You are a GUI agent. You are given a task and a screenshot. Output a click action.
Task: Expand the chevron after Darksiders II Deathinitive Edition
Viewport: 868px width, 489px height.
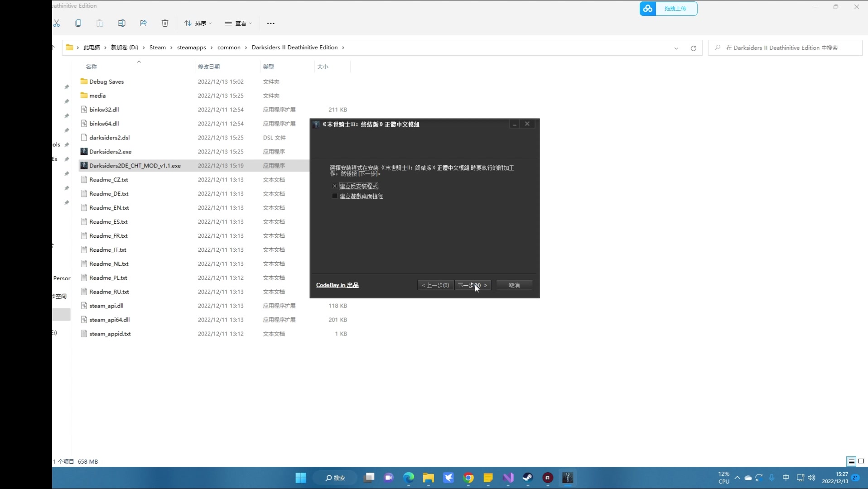(343, 48)
